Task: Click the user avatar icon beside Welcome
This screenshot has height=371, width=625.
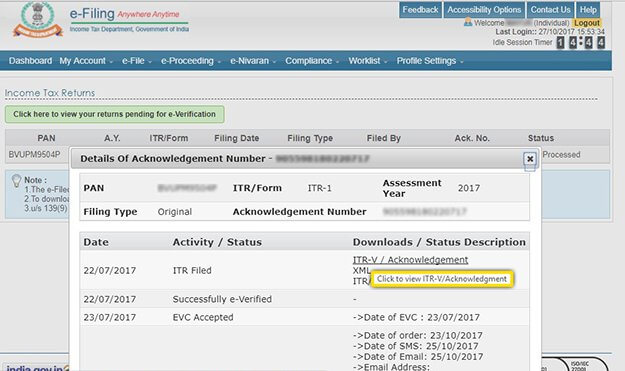Action: [468, 22]
